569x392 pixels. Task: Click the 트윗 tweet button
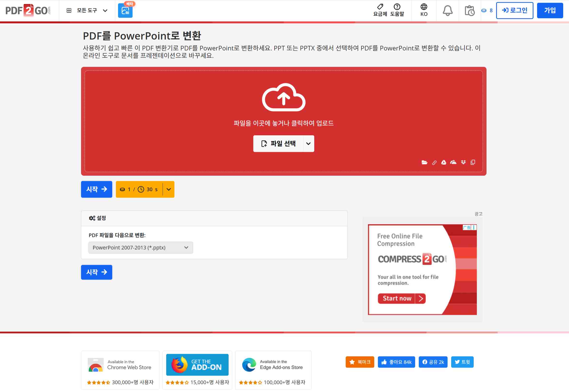click(x=462, y=362)
